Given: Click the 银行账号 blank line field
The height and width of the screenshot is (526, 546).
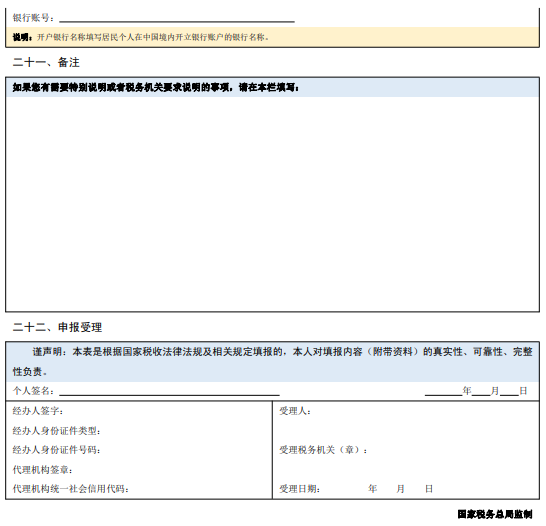Looking at the screenshot, I should pyautogui.click(x=177, y=18).
